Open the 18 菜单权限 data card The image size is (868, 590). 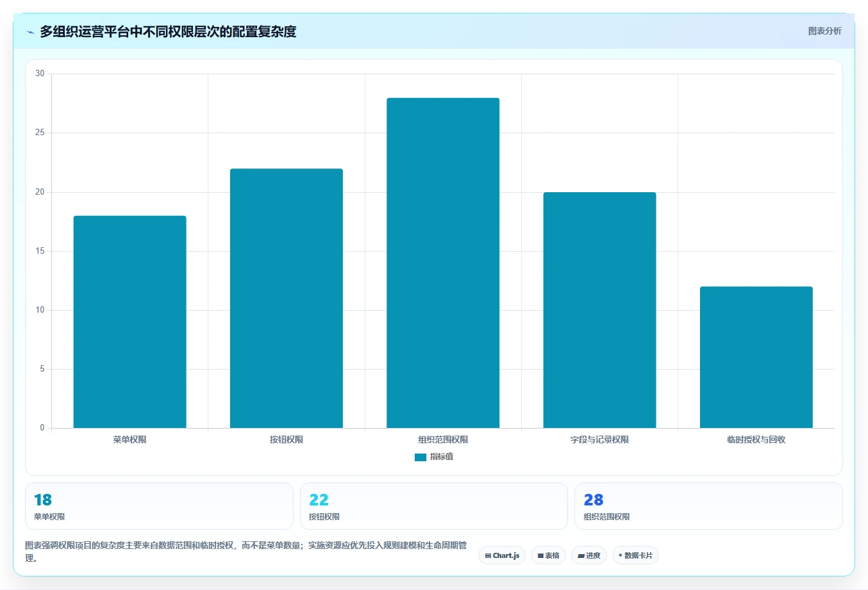coord(159,506)
